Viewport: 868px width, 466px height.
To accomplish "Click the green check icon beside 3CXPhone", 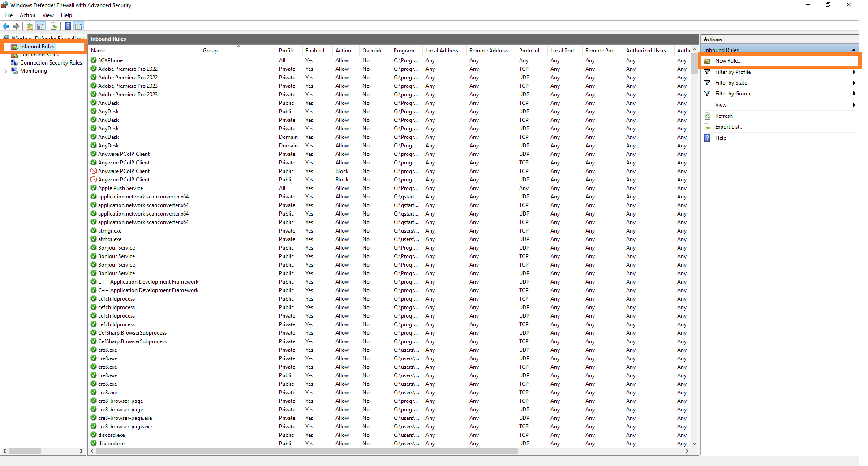I will coord(94,60).
